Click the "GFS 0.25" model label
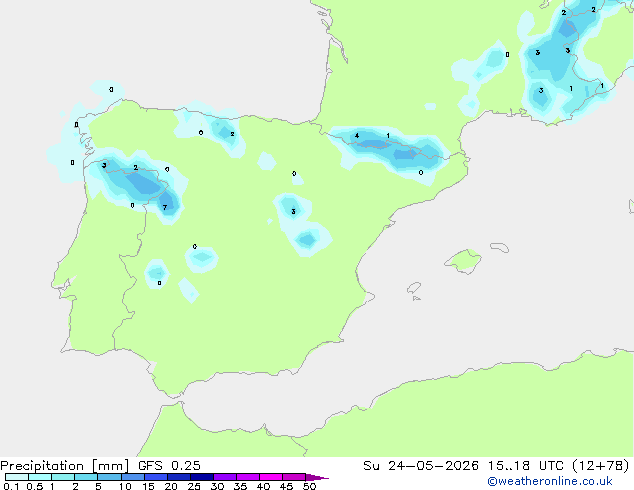This screenshot has height=490, width=634. pyautogui.click(x=169, y=466)
